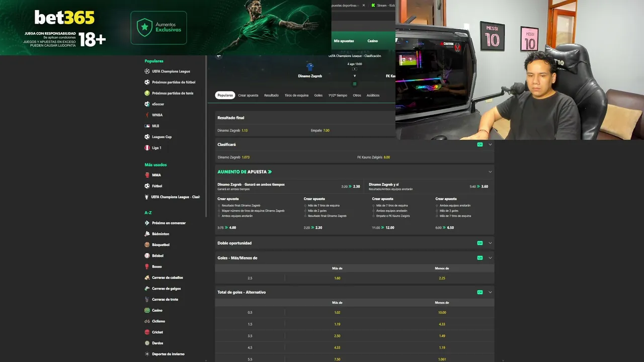The width and height of the screenshot is (644, 362).
Task: Select the Cricket ball icon
Action: (147, 332)
